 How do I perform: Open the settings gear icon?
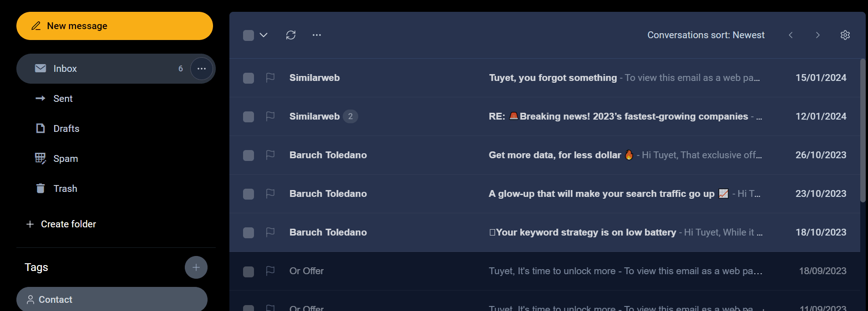[845, 35]
